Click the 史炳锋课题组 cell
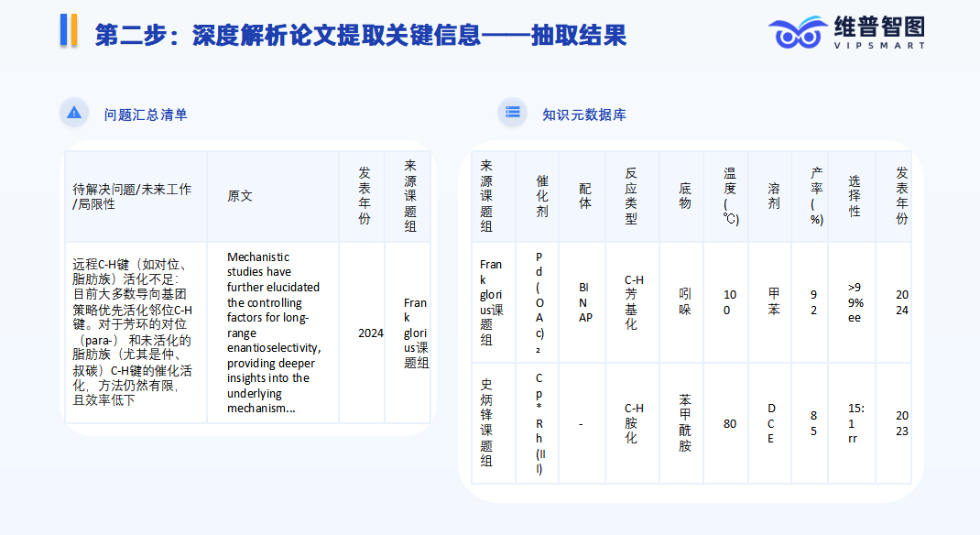Image resolution: width=980 pixels, height=535 pixels. click(x=494, y=423)
